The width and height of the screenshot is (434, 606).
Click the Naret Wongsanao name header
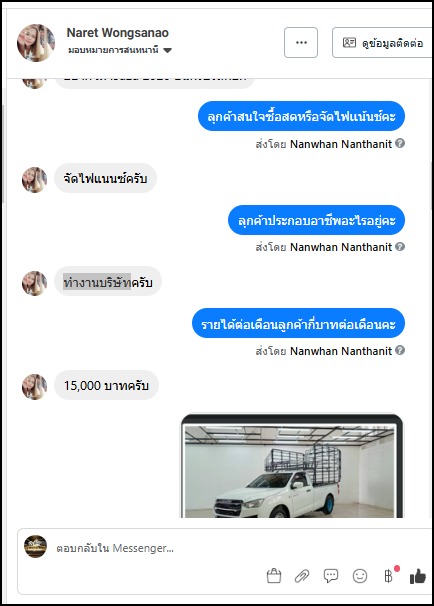pyautogui.click(x=117, y=33)
